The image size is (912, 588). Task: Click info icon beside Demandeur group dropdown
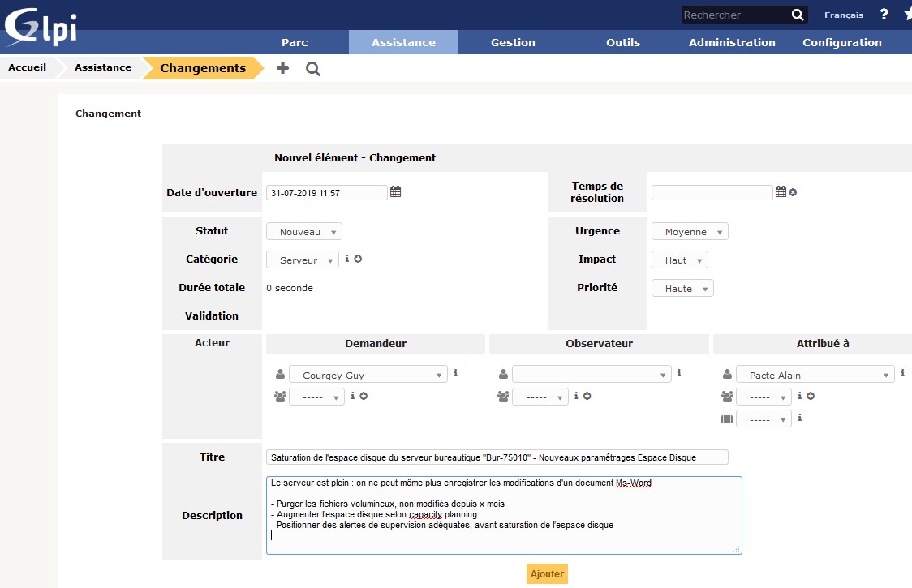pos(352,396)
